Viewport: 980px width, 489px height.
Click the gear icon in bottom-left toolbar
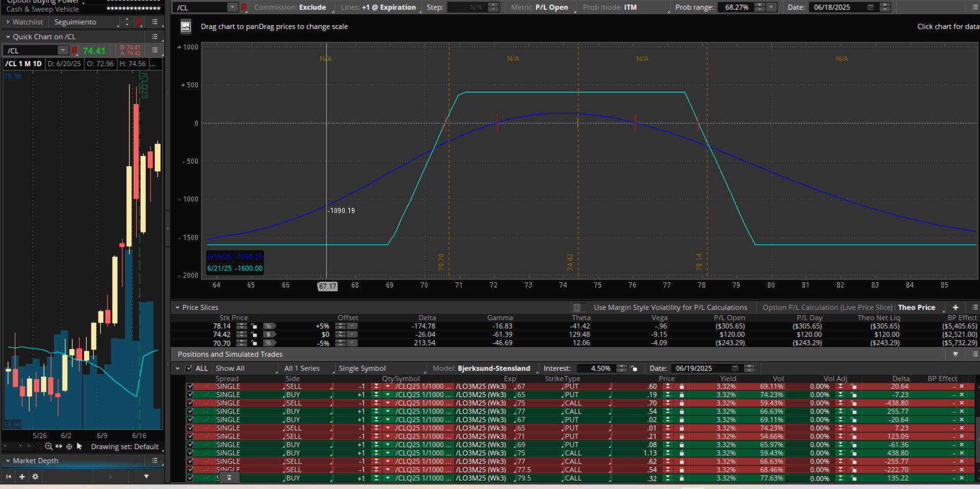pyautogui.click(x=35, y=477)
